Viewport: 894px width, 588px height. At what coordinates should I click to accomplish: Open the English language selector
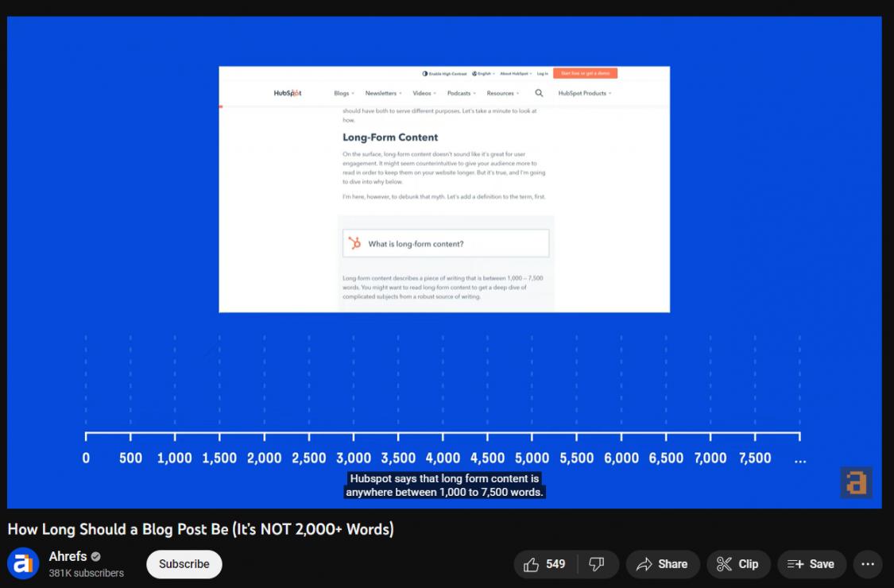(483, 74)
